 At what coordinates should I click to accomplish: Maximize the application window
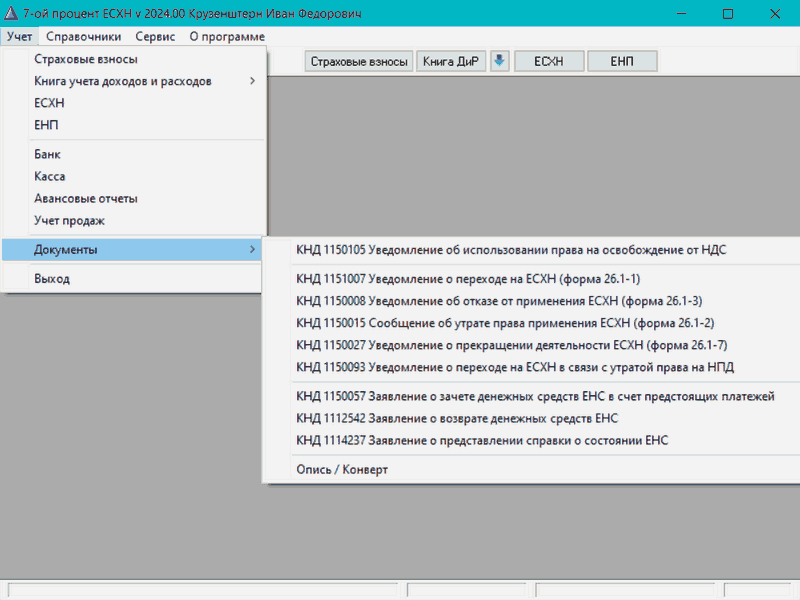pyautogui.click(x=727, y=14)
